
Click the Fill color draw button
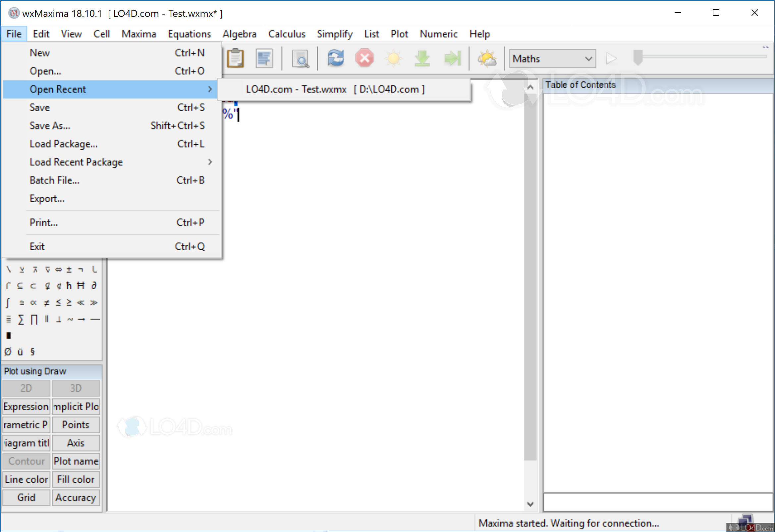tap(76, 479)
